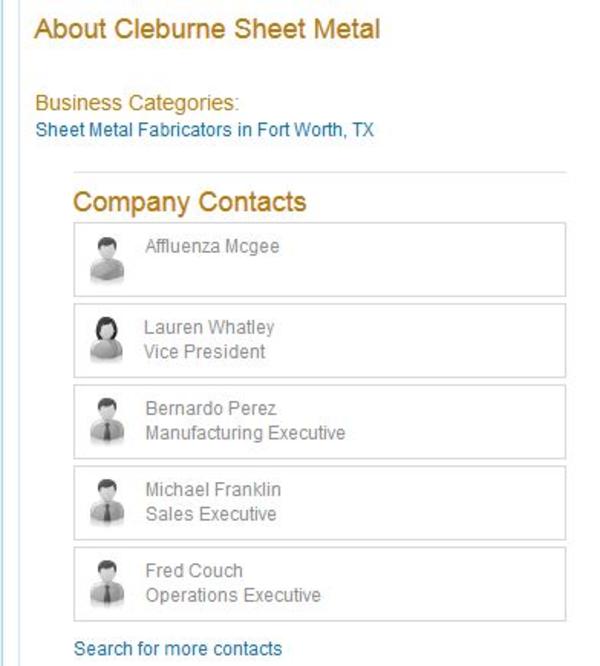Click the Operations Executive job title
The image size is (600, 666).
[x=233, y=595]
